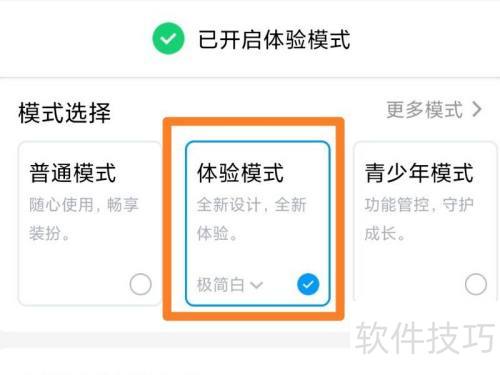Expand the 极简白 theme dropdown

[x=230, y=285]
